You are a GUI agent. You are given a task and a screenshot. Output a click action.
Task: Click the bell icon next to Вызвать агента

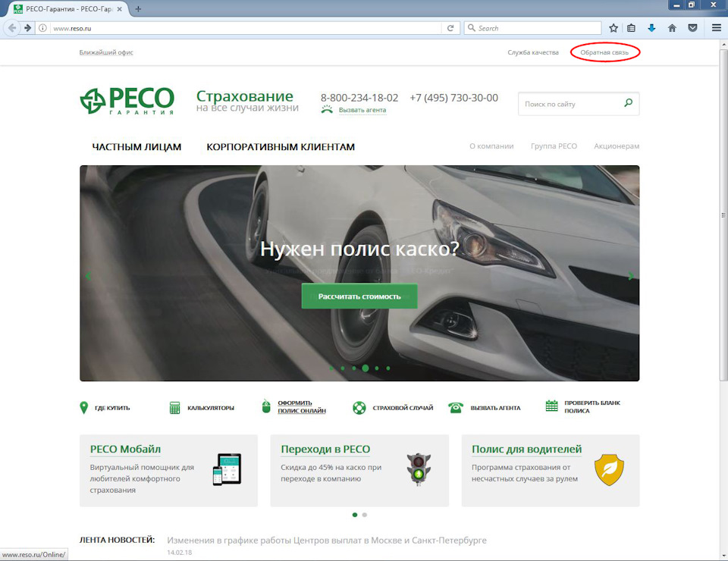tap(328, 110)
